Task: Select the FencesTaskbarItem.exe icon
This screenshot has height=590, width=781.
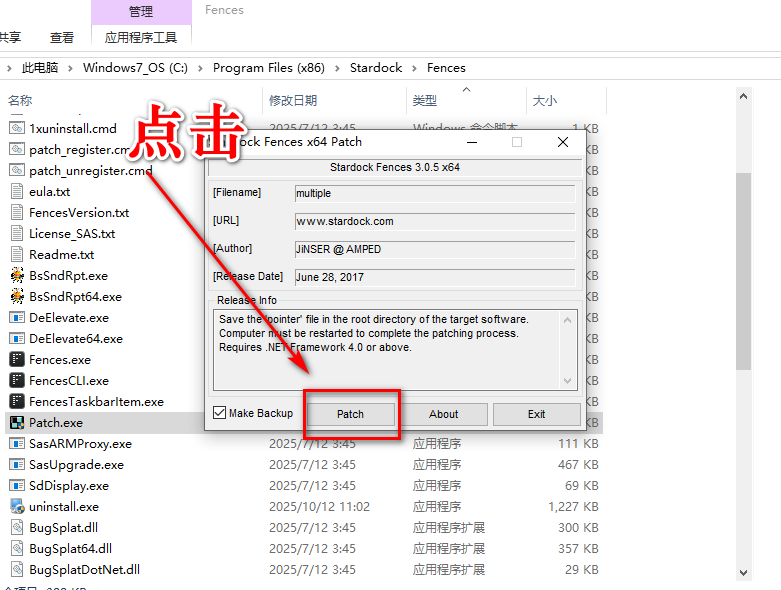Action: pos(17,401)
